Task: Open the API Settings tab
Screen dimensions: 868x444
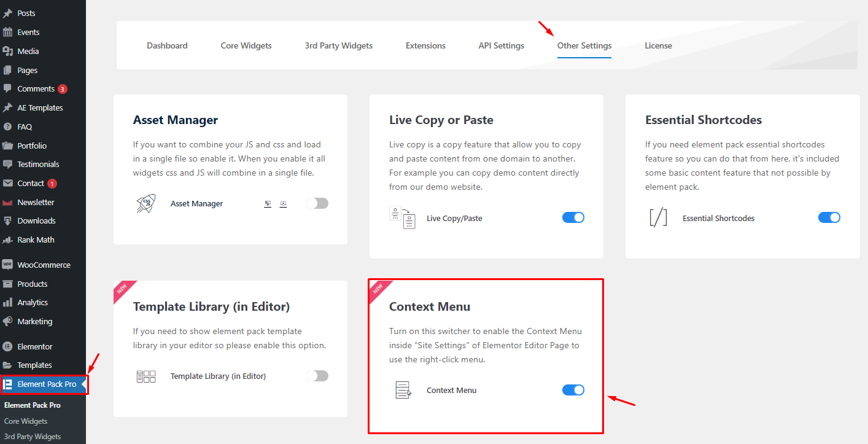Action: 502,45
